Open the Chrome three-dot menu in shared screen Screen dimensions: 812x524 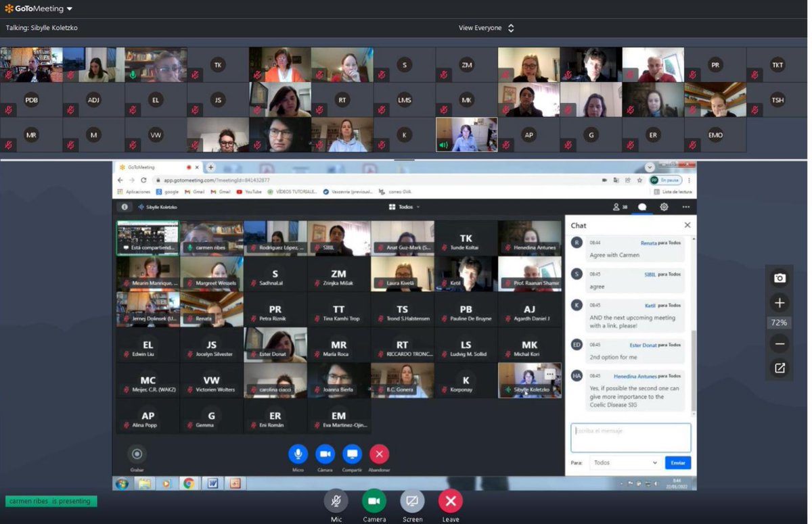(x=689, y=180)
